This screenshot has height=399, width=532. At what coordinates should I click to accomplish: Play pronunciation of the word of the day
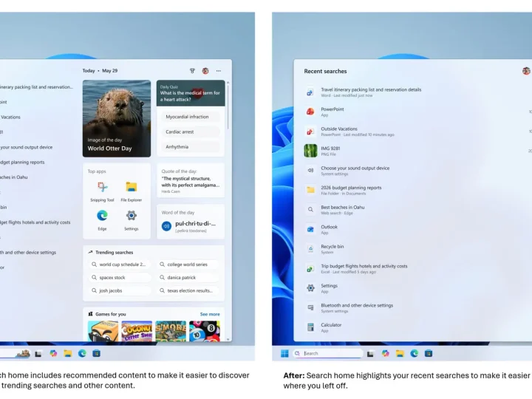coord(166,226)
